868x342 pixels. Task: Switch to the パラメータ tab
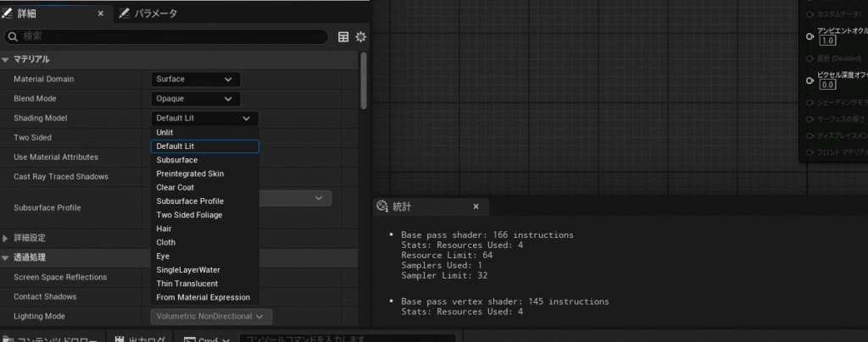click(x=149, y=14)
